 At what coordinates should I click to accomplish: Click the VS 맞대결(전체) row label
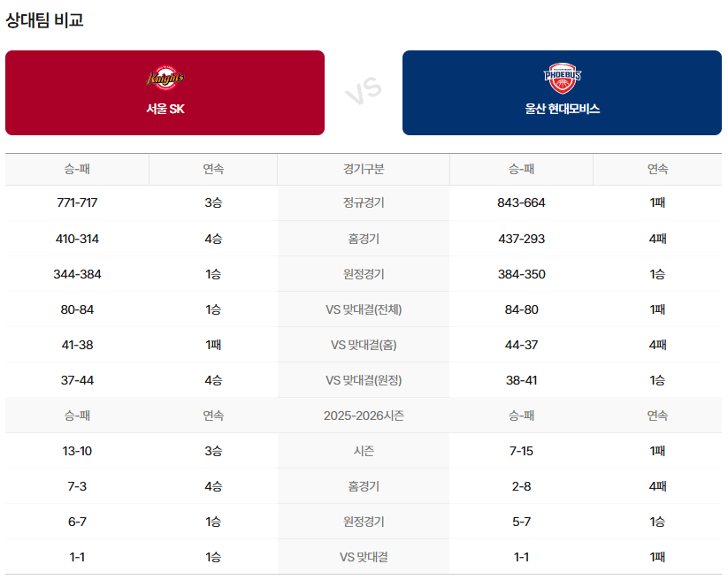364,309
